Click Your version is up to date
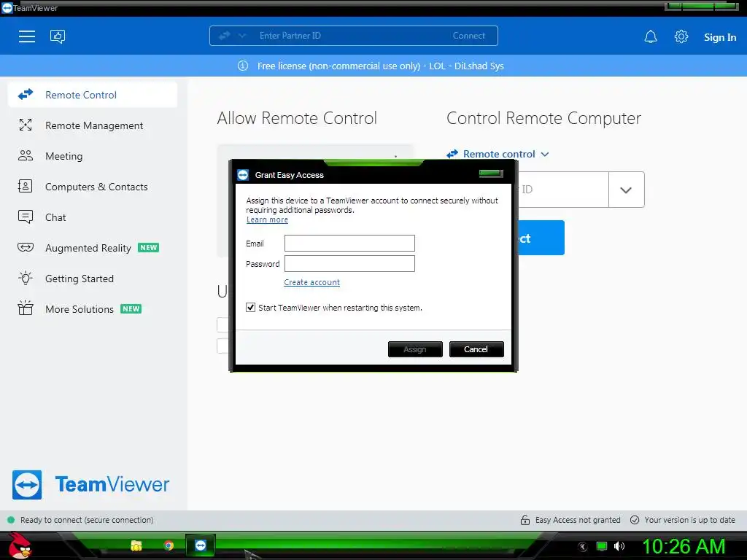747x560 pixels. click(689, 520)
